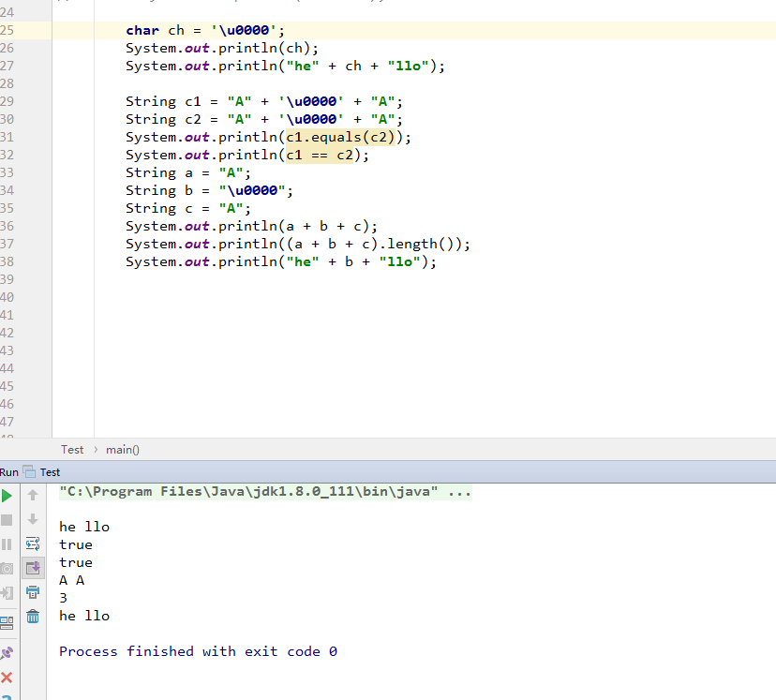Take a thread dump of the process
This screenshot has height=700, width=776.
tap(7, 568)
